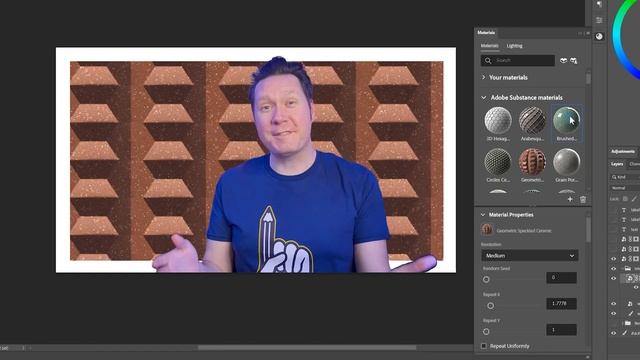This screenshot has width=640, height=360.
Task: Select the Brushed... material sphere
Action: pos(567,120)
